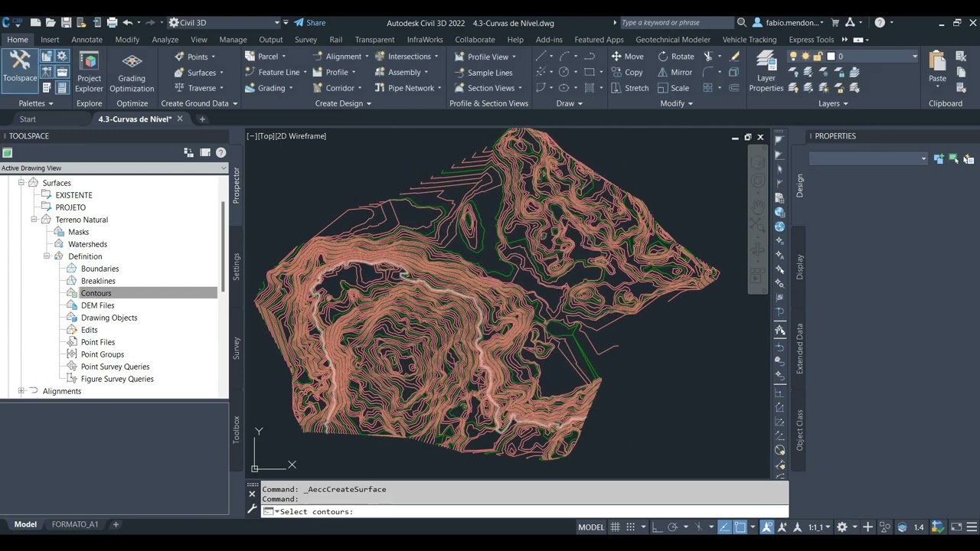Click the Mirror tool
This screenshot has width=980, height=551.
(675, 73)
